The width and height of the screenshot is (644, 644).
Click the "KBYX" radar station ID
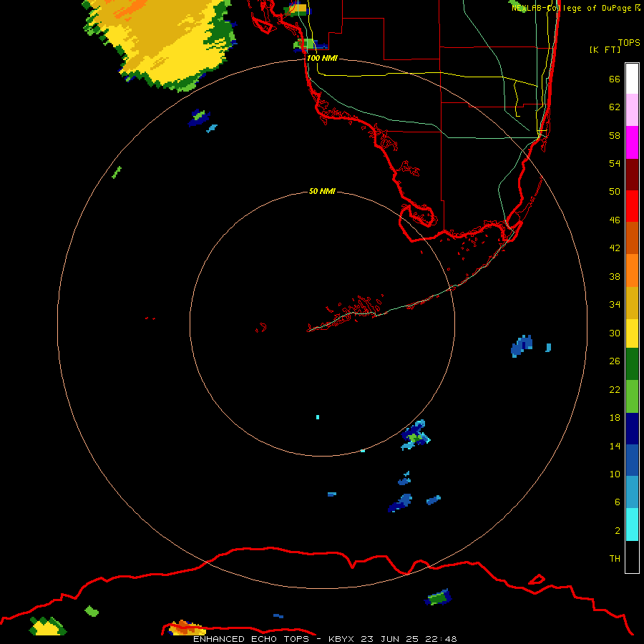341,639
